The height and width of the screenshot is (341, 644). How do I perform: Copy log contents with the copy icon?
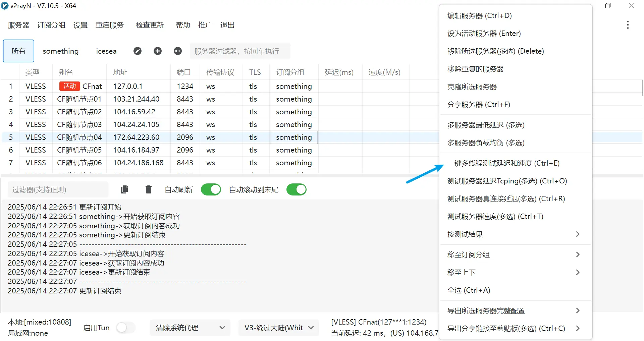pos(124,189)
